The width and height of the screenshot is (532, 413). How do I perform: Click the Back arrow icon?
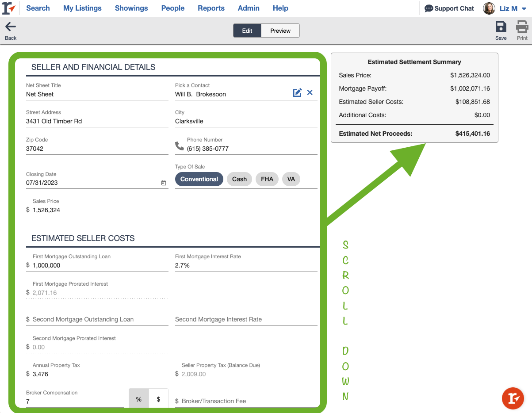11,27
